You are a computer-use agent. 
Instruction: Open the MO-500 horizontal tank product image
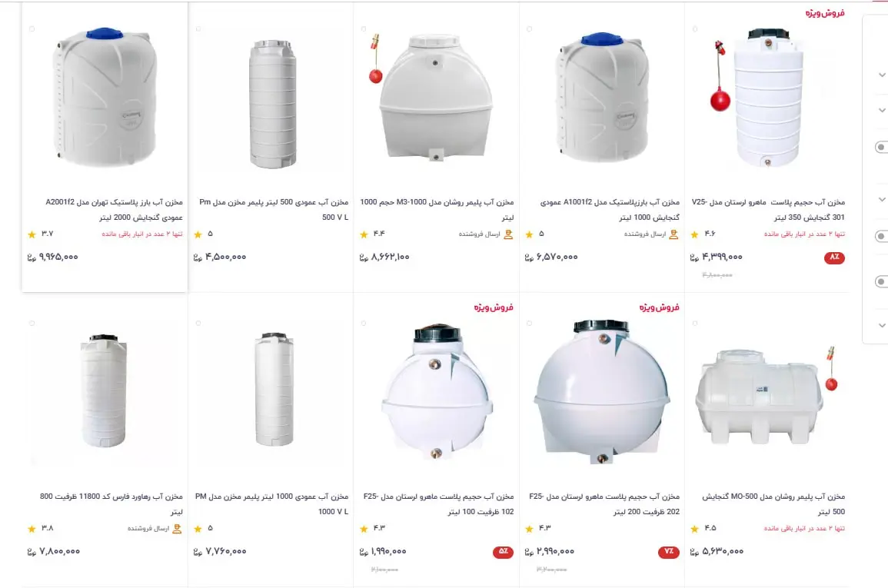tap(766, 396)
